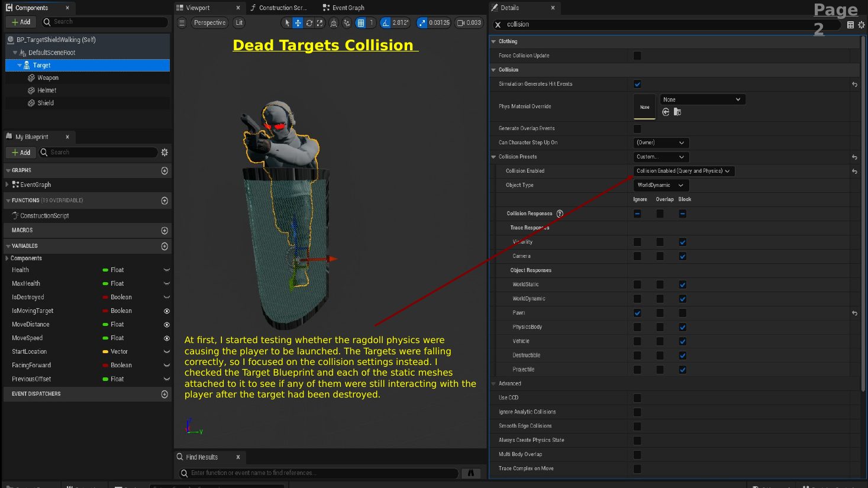868x488 pixels.
Task: Add a new variable with plus icon
Action: pyautogui.click(x=164, y=246)
